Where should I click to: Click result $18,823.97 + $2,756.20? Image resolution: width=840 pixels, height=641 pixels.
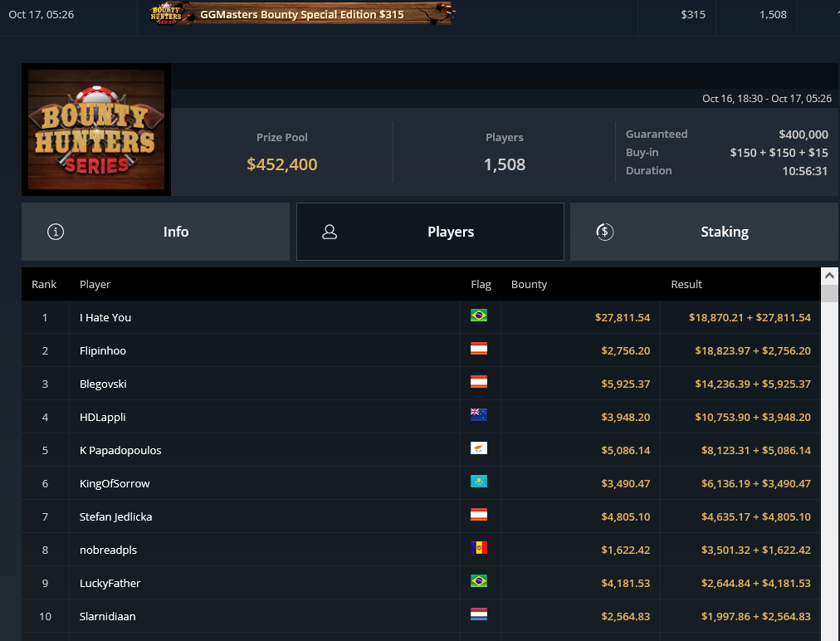[x=753, y=350]
